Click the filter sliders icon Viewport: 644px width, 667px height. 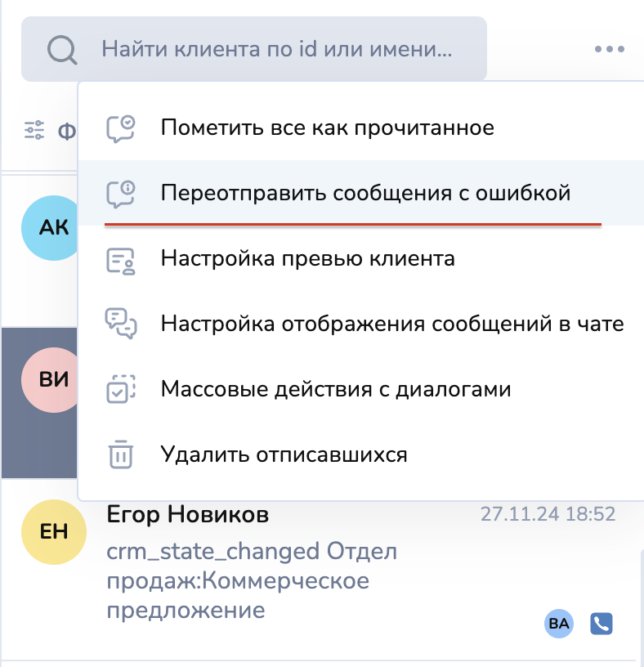34,130
